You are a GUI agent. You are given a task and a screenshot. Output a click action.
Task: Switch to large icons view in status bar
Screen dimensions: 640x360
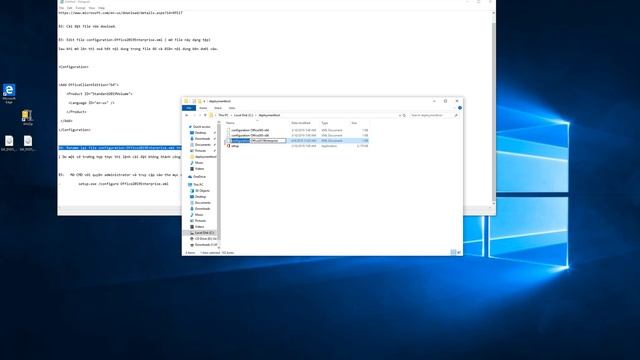[459, 253]
